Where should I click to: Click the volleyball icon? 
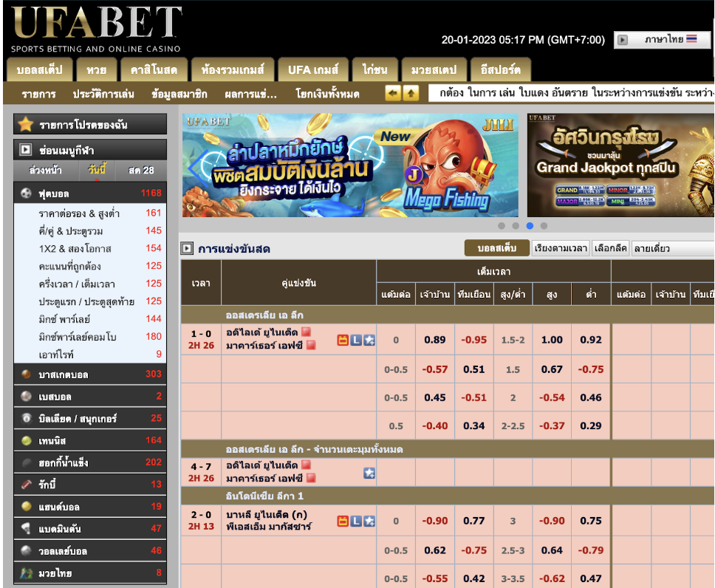tap(26, 550)
